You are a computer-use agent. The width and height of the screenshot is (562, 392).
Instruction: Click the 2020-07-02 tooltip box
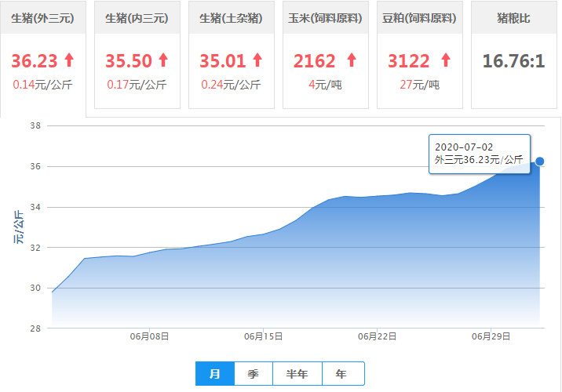479,154
